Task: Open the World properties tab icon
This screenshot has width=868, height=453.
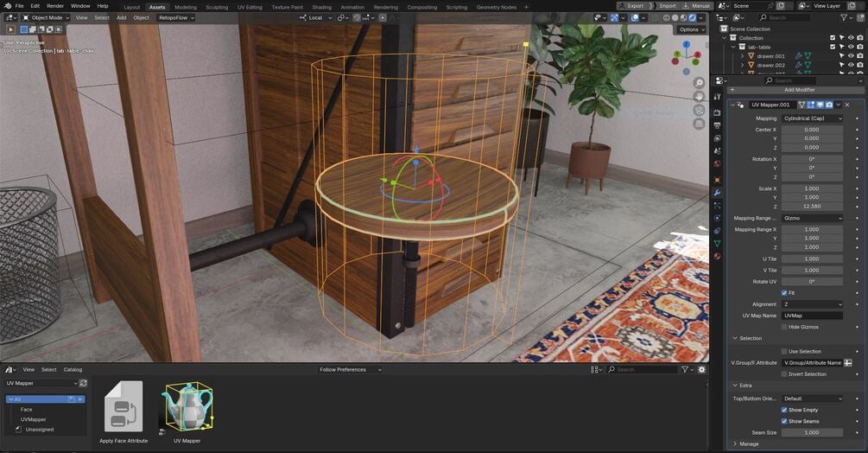Action: point(718,164)
